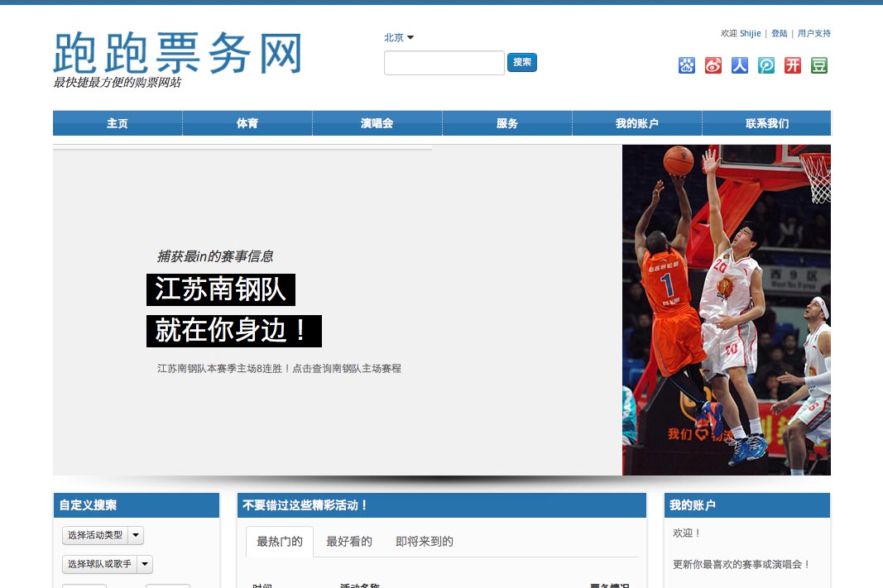Click the basketball game banner photo
The height and width of the screenshot is (588, 883).
coord(727,310)
